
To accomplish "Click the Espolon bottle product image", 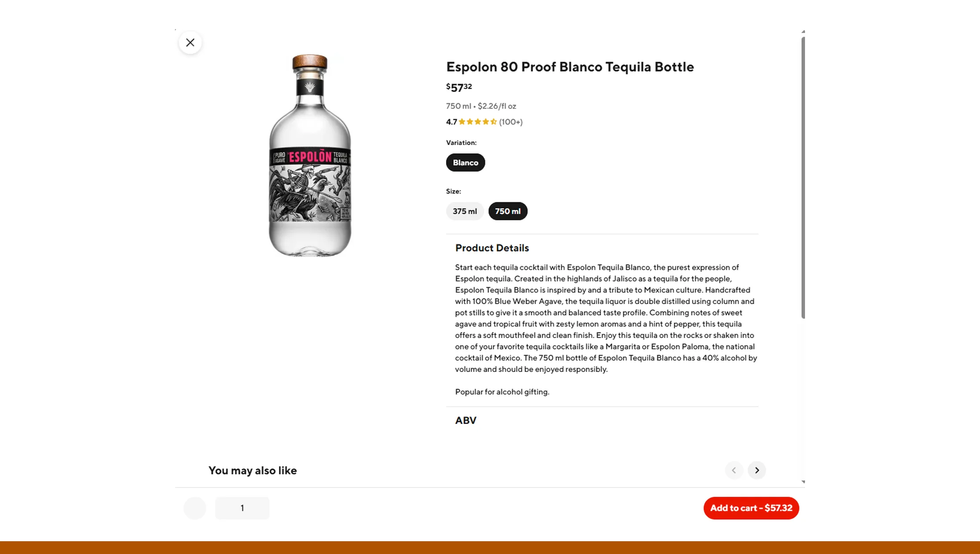I will pos(310,156).
